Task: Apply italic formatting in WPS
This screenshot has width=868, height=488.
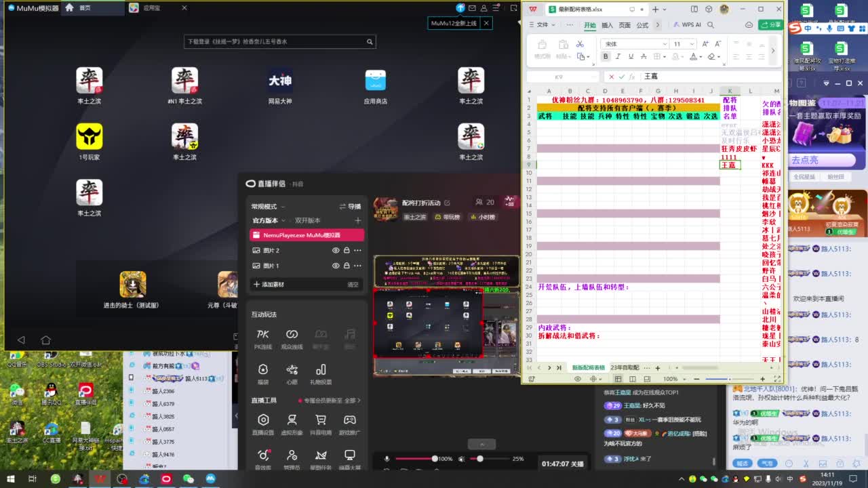Action: point(618,56)
